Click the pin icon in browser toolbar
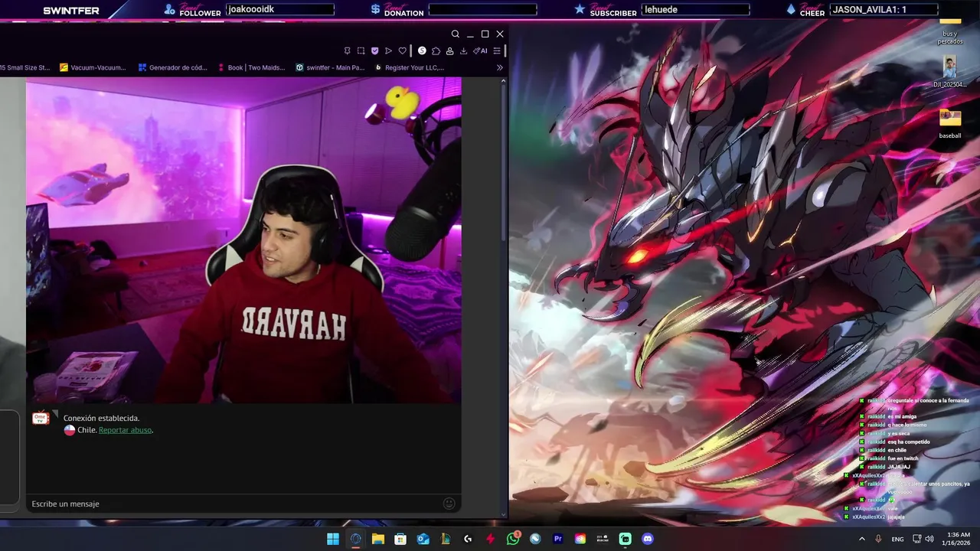 pyautogui.click(x=347, y=51)
